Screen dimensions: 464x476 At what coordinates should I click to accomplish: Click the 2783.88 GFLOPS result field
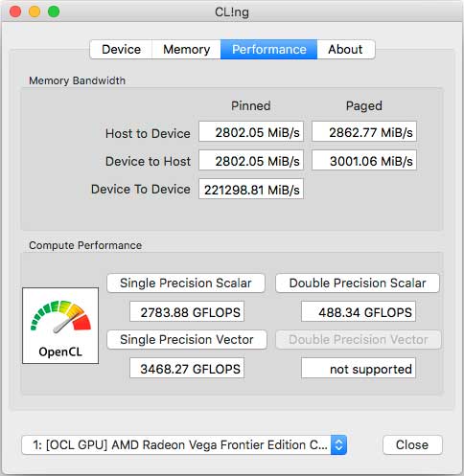187,311
